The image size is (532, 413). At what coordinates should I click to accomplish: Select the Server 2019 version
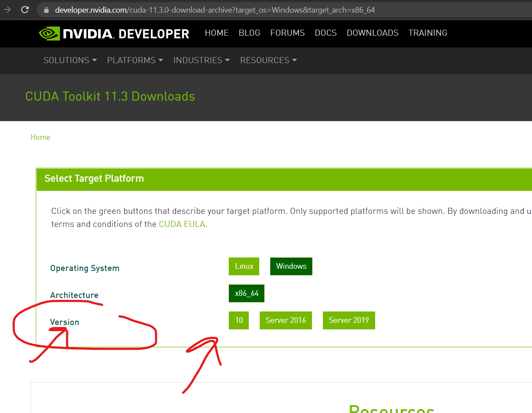(x=349, y=320)
